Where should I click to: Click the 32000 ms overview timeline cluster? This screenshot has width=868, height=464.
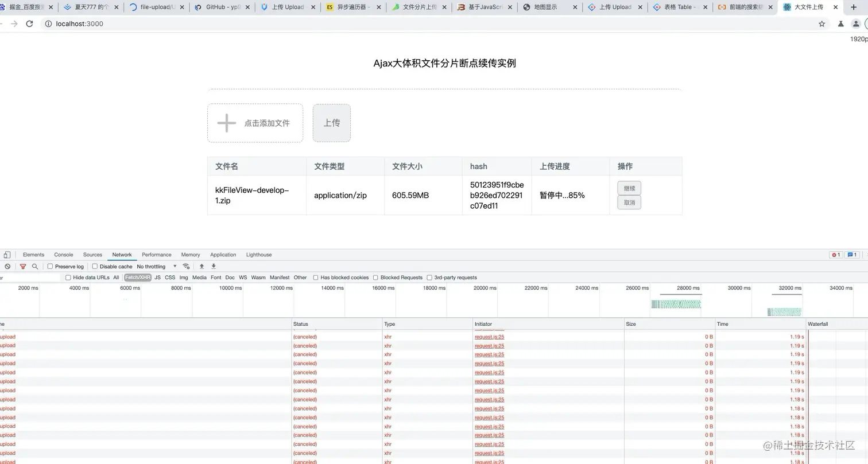(784, 311)
